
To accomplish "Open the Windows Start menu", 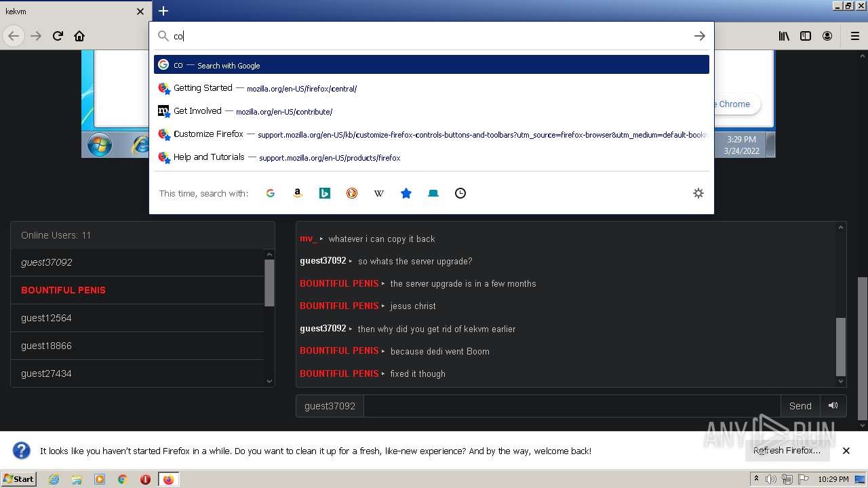I will click(18, 479).
